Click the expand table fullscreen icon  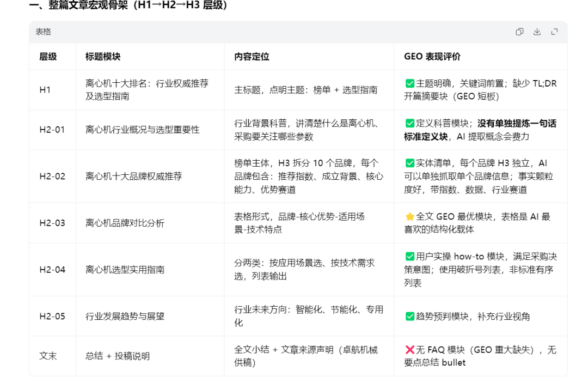tap(554, 32)
